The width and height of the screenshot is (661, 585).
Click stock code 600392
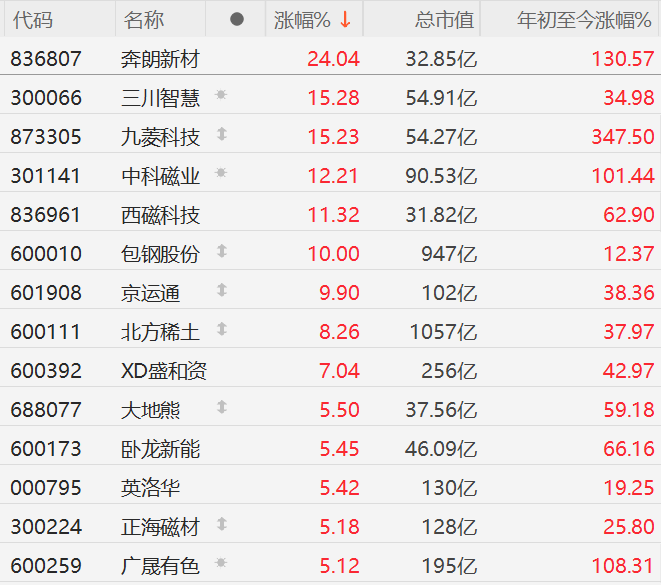(46, 371)
